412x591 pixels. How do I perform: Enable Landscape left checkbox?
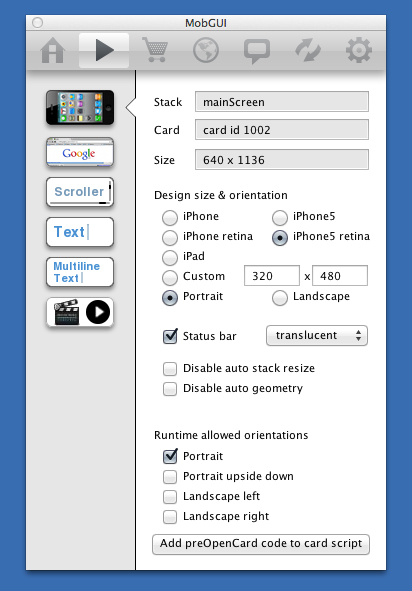click(x=170, y=497)
